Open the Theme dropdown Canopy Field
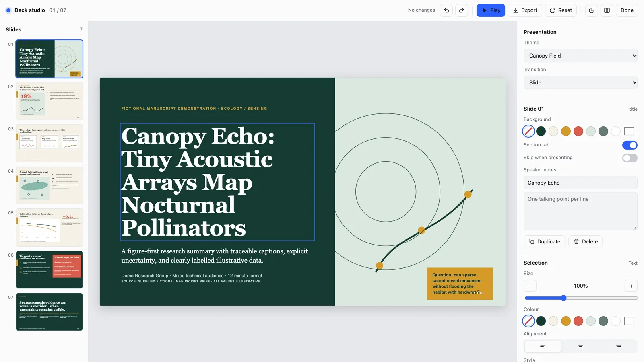 580,56
